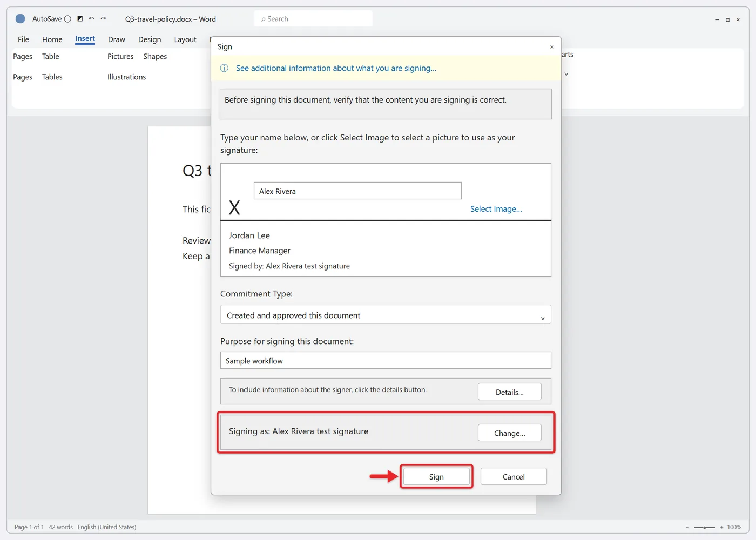
Task: Click the Sign button
Action: click(436, 476)
